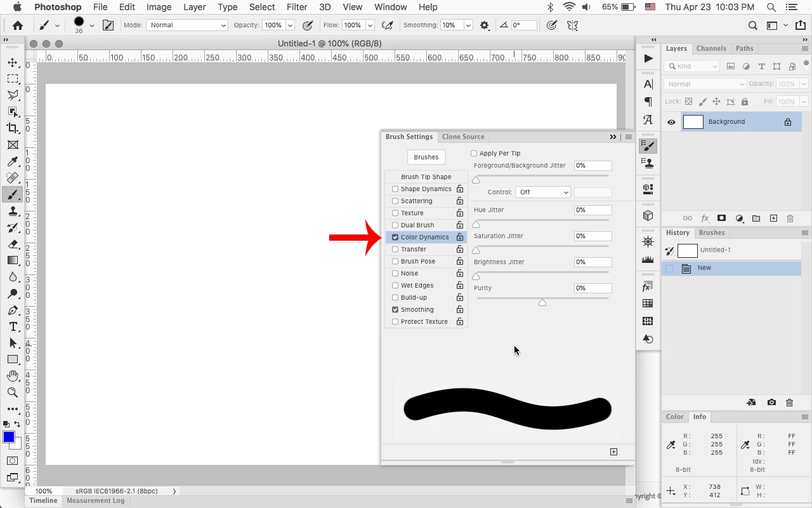Open the Smoothing percentage dropdown
Image resolution: width=812 pixels, height=508 pixels.
(x=468, y=25)
